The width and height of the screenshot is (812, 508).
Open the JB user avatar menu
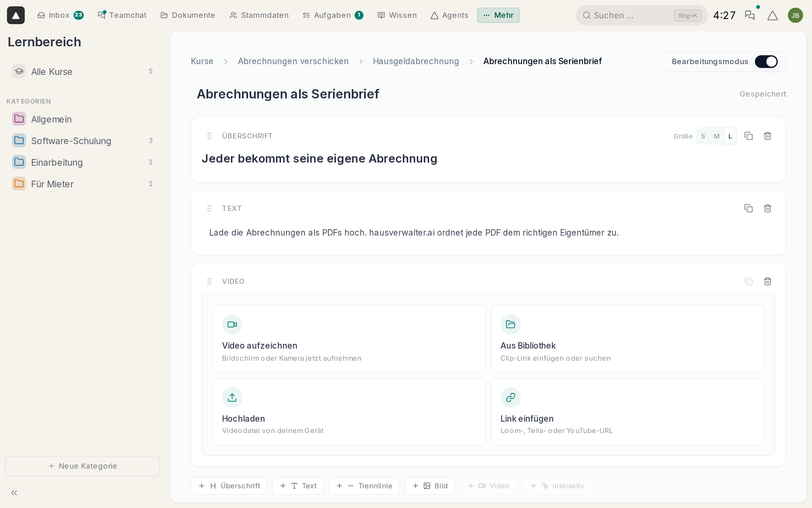tap(795, 16)
